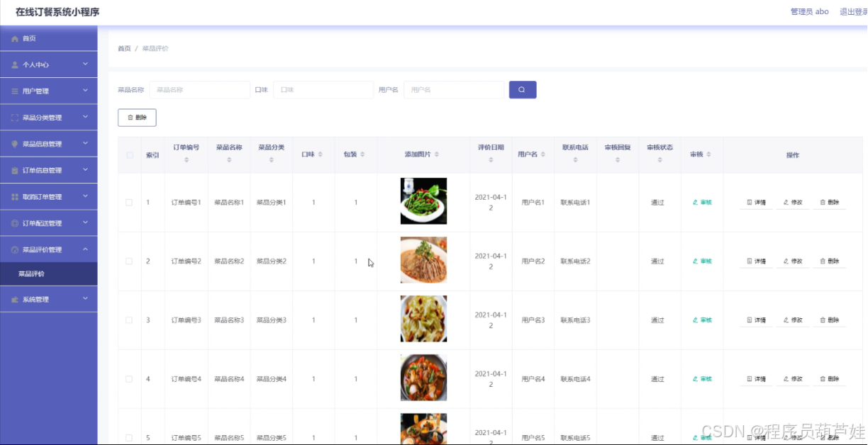Sort by 菜品分类 column arrows
The height and width of the screenshot is (445, 868).
click(x=272, y=160)
